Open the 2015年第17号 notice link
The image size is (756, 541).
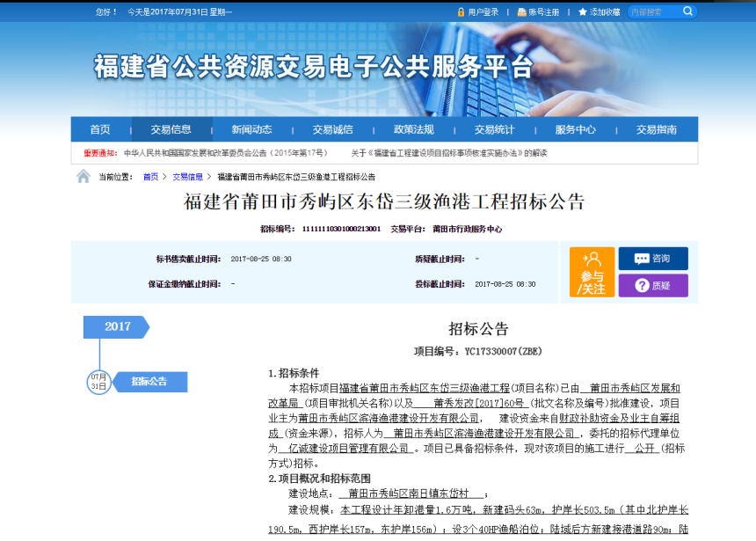point(225,153)
